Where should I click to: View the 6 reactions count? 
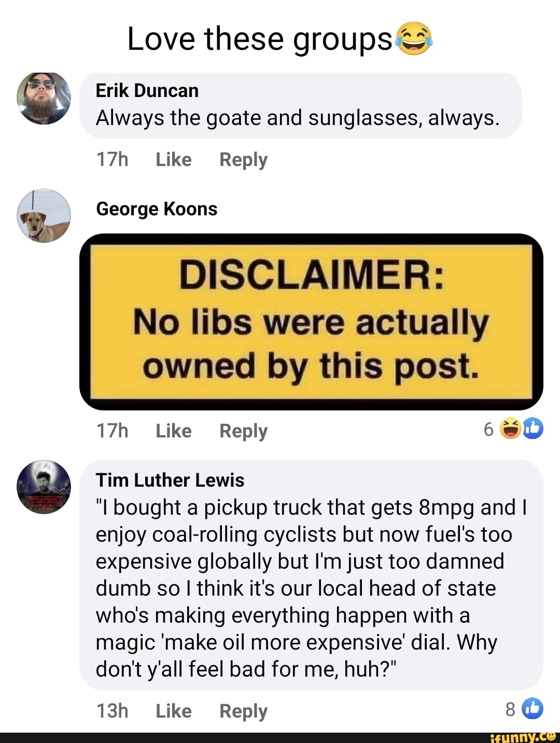coord(488,430)
